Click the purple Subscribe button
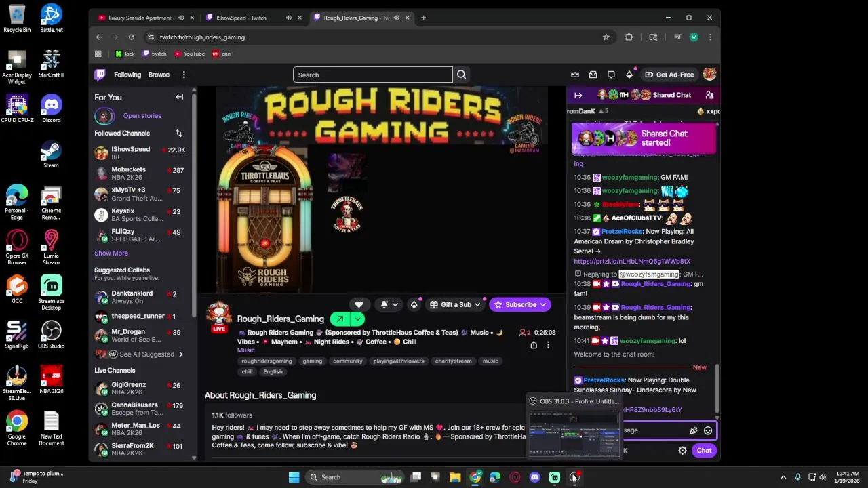The width and height of the screenshot is (868, 488). [x=520, y=304]
